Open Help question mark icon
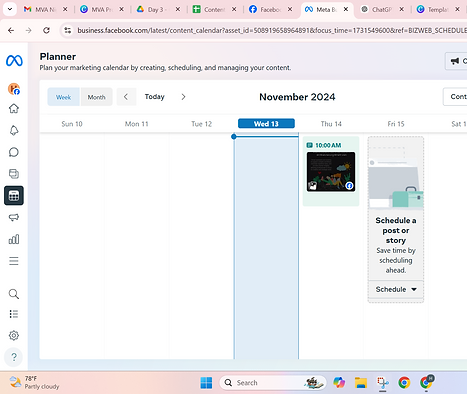 pyautogui.click(x=14, y=357)
